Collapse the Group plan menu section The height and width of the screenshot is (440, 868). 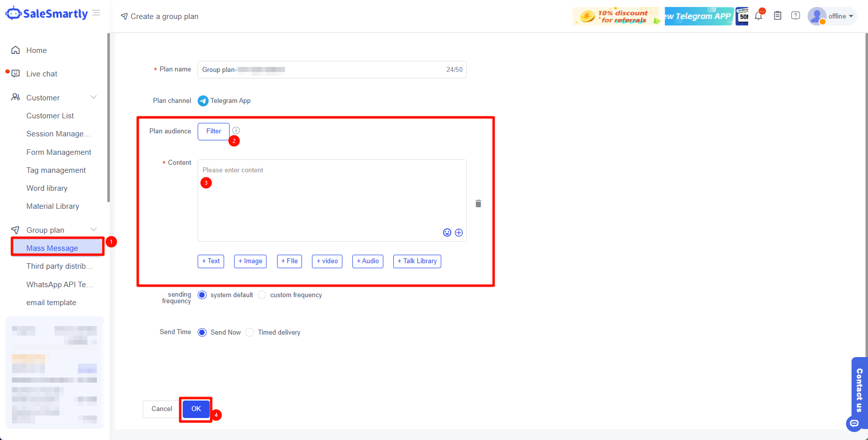[x=93, y=230]
